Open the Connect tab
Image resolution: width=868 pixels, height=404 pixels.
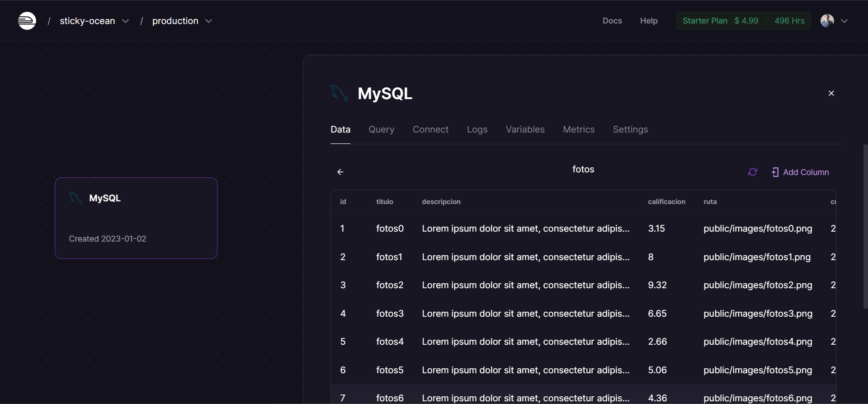[431, 129]
